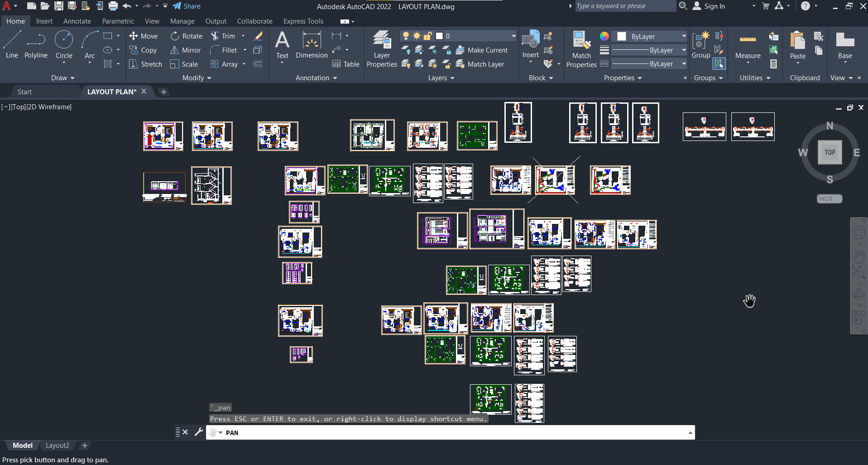Expand the Draw panel dropdown
The image size is (868, 465).
[x=62, y=78]
